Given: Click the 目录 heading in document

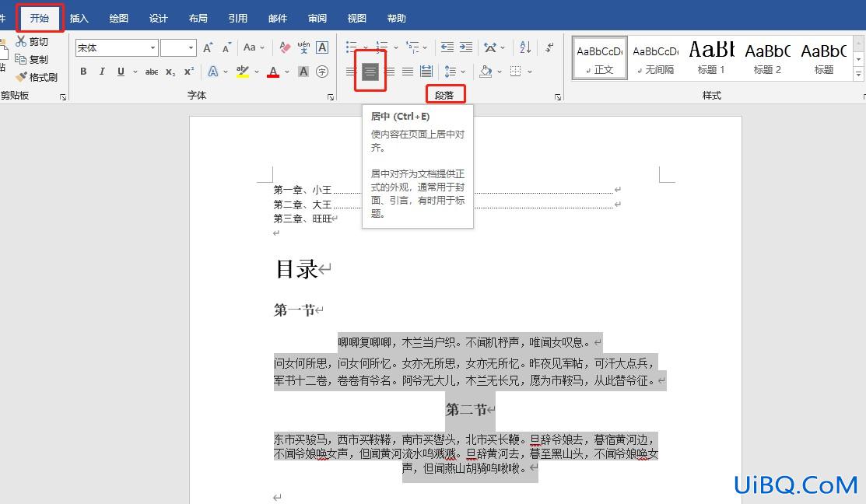Looking at the screenshot, I should (x=297, y=269).
